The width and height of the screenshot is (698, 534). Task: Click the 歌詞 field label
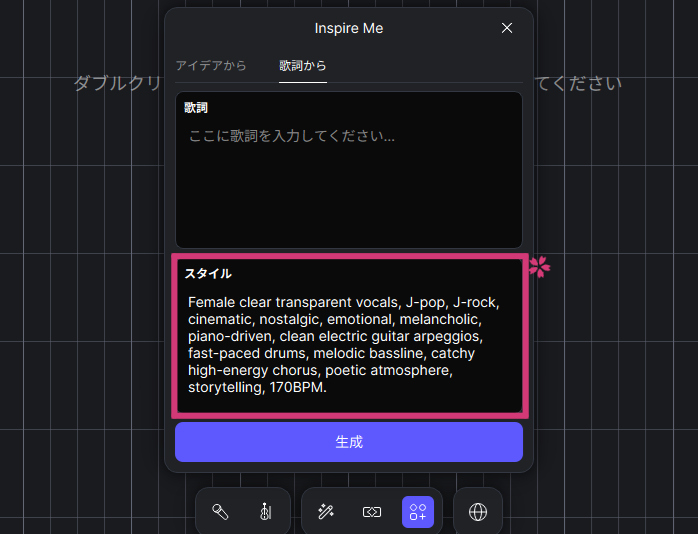pyautogui.click(x=196, y=107)
